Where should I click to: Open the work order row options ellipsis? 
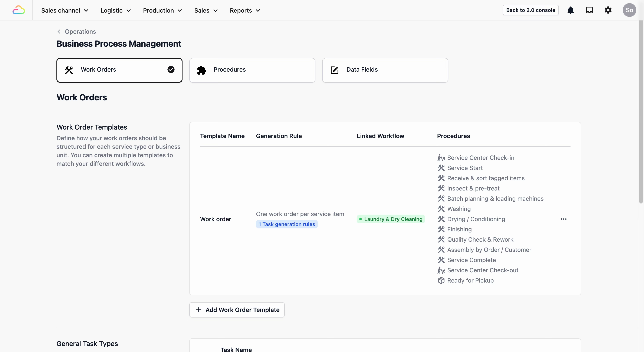563,219
